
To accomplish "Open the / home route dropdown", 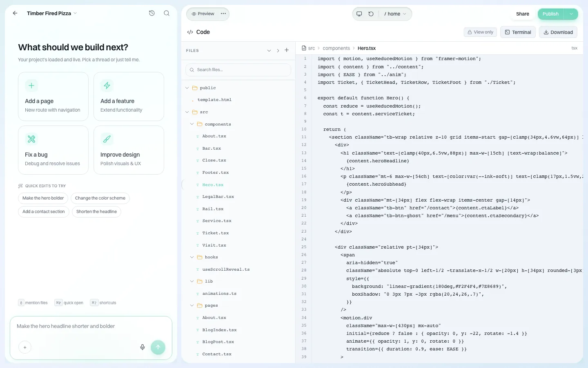I will coord(395,13).
